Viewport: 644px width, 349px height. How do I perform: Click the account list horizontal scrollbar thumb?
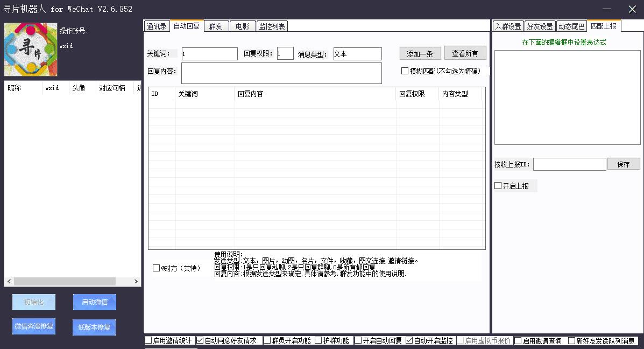[65, 282]
